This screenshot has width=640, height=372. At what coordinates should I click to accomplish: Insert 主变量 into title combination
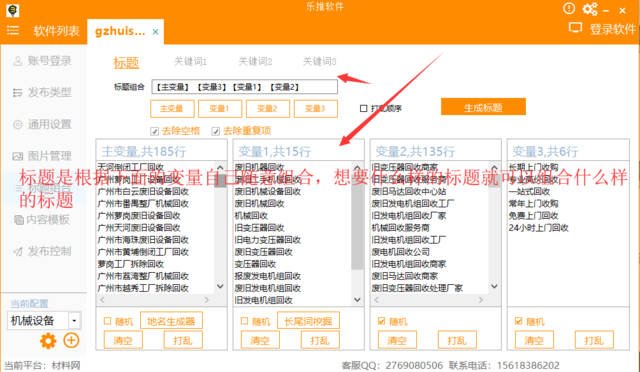[171, 109]
